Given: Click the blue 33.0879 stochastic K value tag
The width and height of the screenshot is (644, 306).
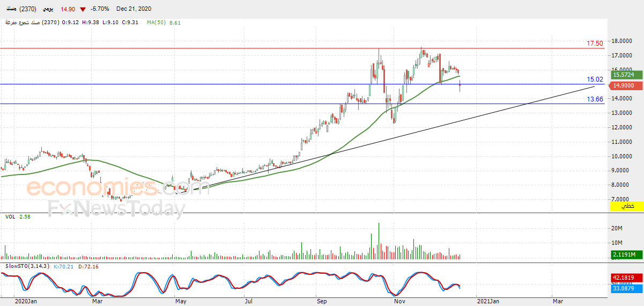Looking at the screenshot, I should pos(625,288).
